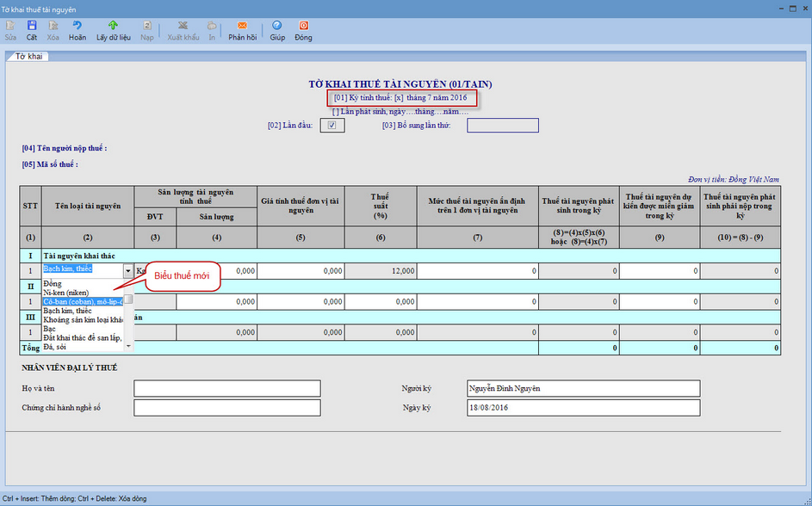Click Sản lượng cell in section I row 1
The image size is (812, 506).
pos(216,270)
